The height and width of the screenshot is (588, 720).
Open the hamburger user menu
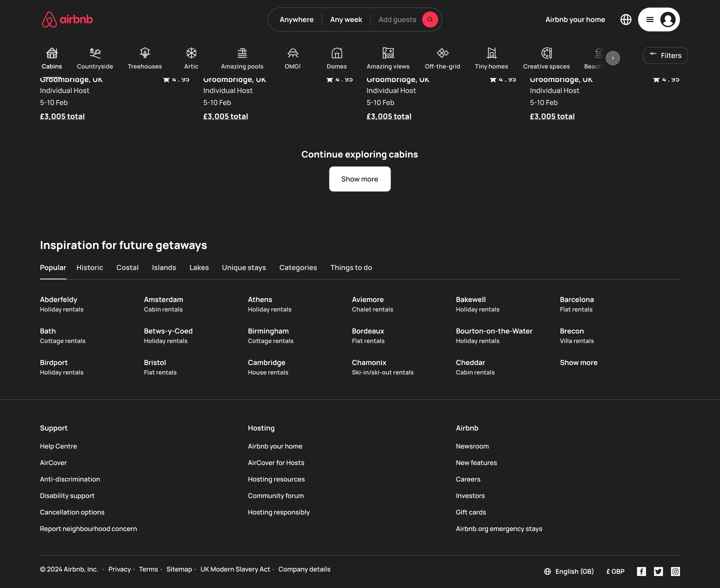click(x=650, y=19)
